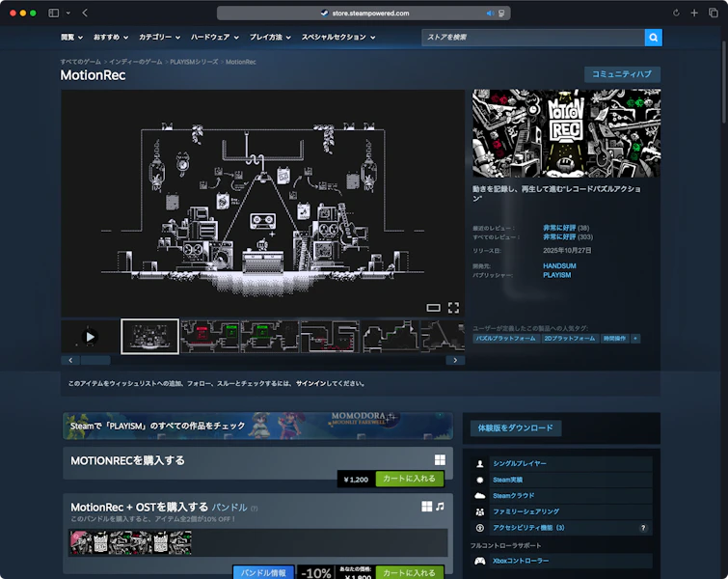The height and width of the screenshot is (579, 728).
Task: Click the bundle items image strip
Action: 130,542
